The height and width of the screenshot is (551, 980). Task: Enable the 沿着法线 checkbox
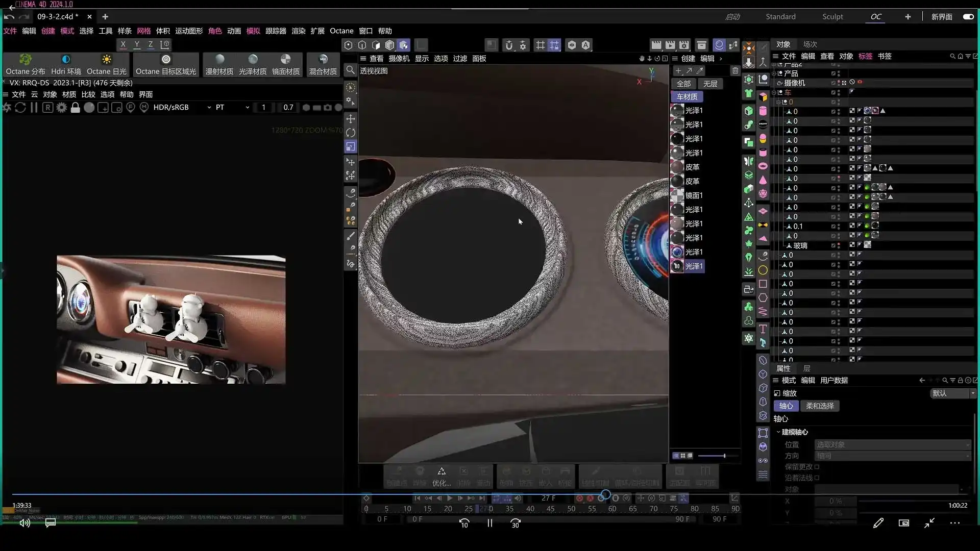click(x=817, y=478)
